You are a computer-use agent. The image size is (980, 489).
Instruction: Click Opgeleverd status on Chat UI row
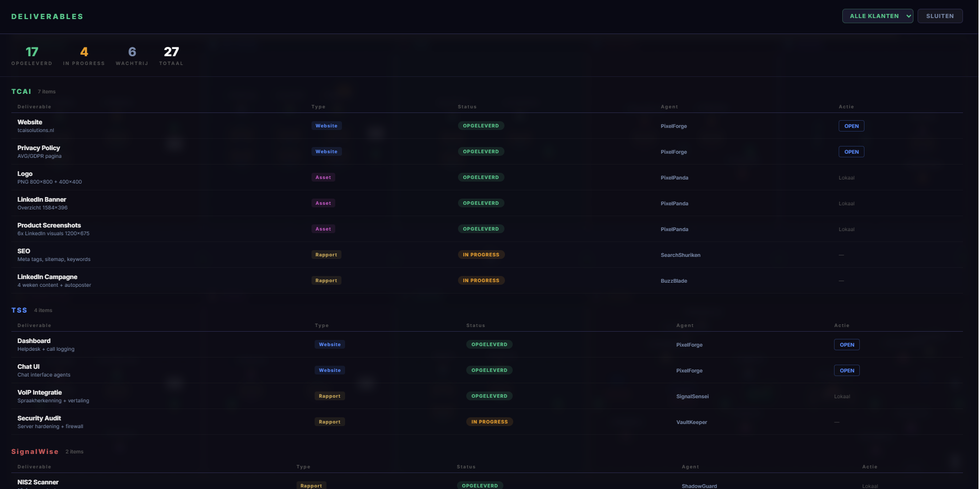[x=489, y=370]
